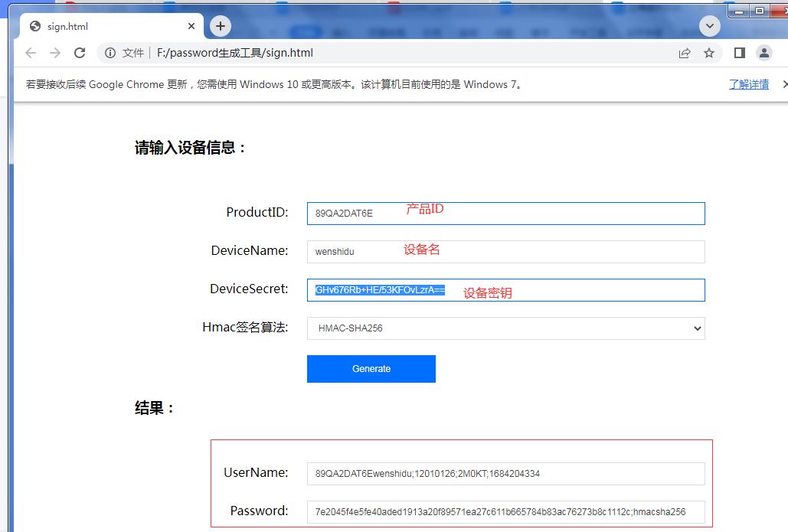Toggle the browser side panel icon
Image resolution: width=788 pixels, height=532 pixels.
click(739, 53)
